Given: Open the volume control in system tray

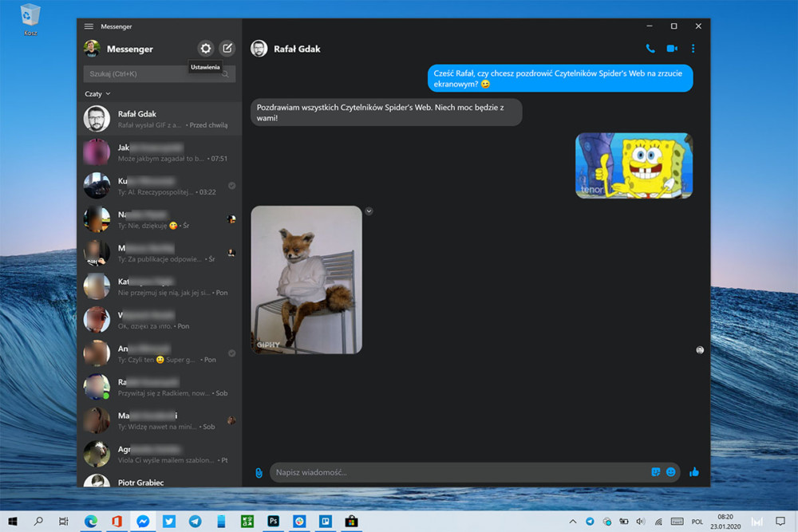Looking at the screenshot, I should coord(640,522).
